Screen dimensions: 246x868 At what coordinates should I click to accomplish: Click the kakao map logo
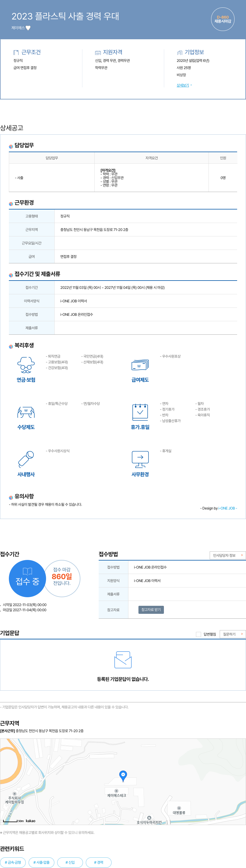[31, 821]
